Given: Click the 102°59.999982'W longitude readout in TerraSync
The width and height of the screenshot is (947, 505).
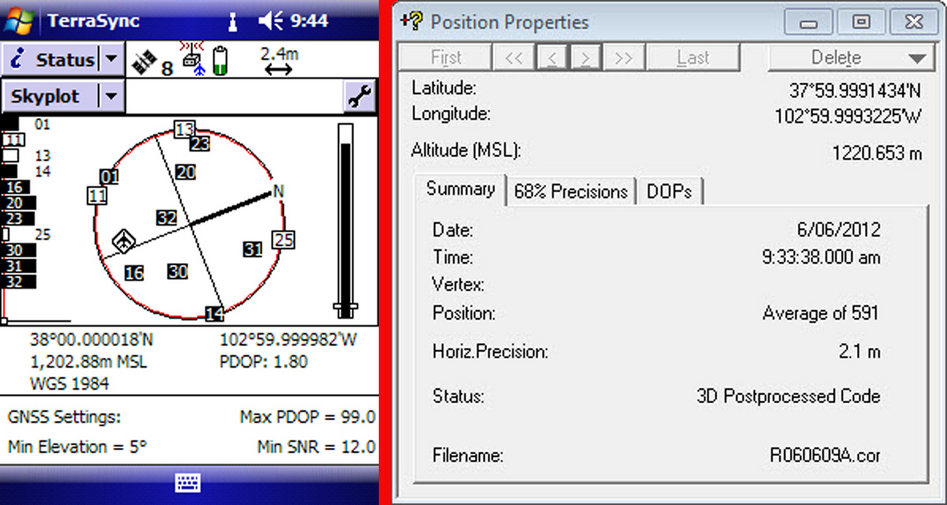Looking at the screenshot, I should [x=288, y=340].
